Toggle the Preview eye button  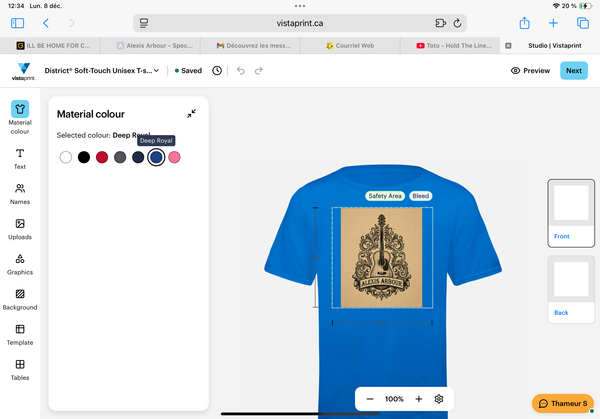point(530,71)
